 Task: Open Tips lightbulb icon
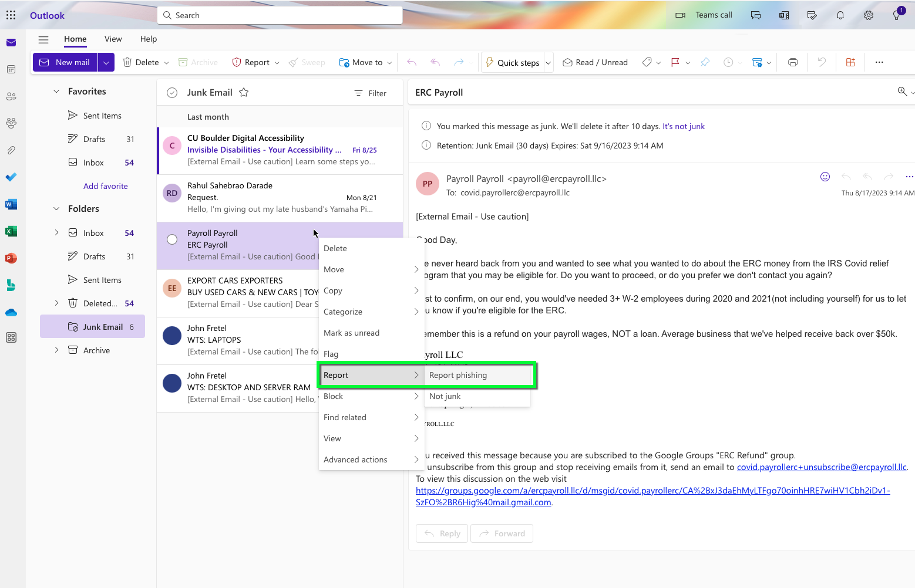[897, 15]
